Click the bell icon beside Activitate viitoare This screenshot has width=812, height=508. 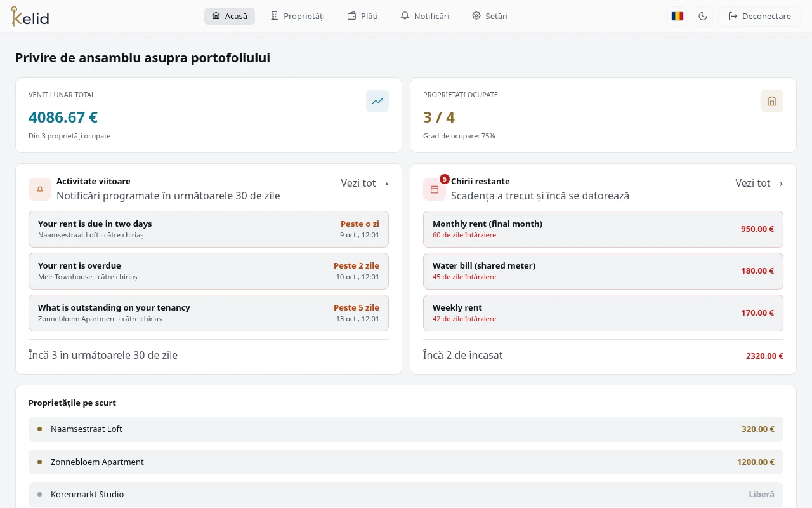[x=40, y=189]
